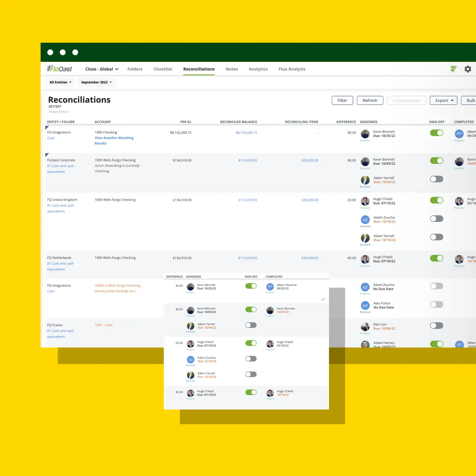Screen dimensions: 476x476
Task: Click the Bulk button
Action: click(469, 100)
